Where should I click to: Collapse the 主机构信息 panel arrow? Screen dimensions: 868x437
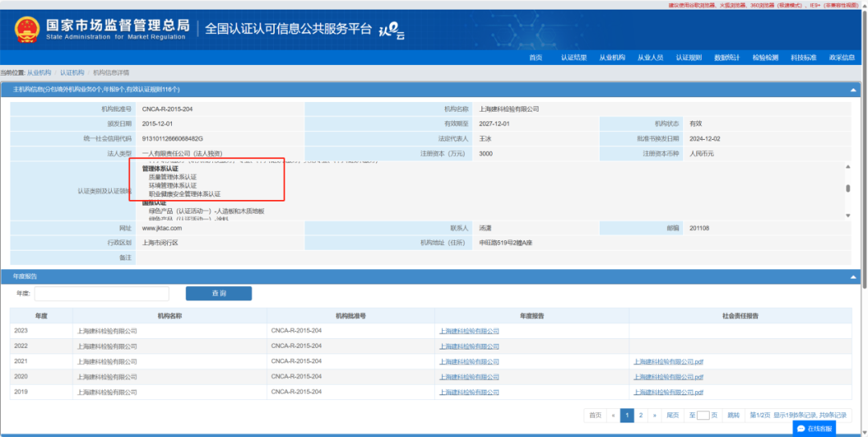[x=853, y=90]
